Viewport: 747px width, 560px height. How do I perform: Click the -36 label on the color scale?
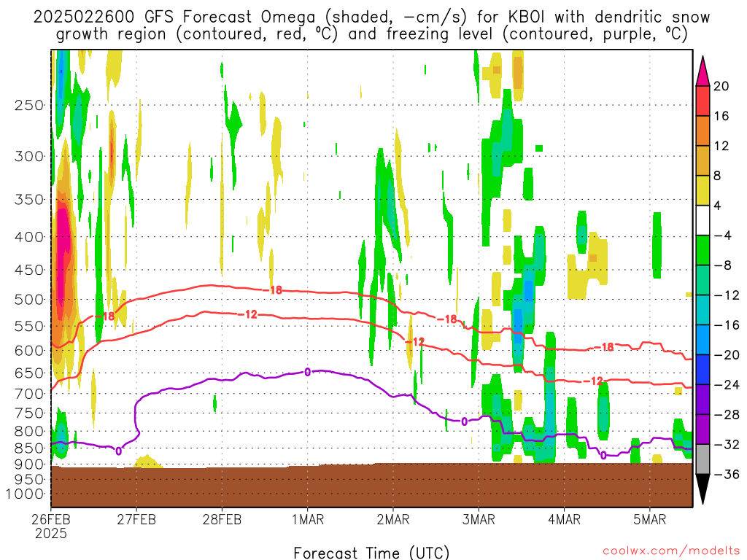(x=727, y=474)
